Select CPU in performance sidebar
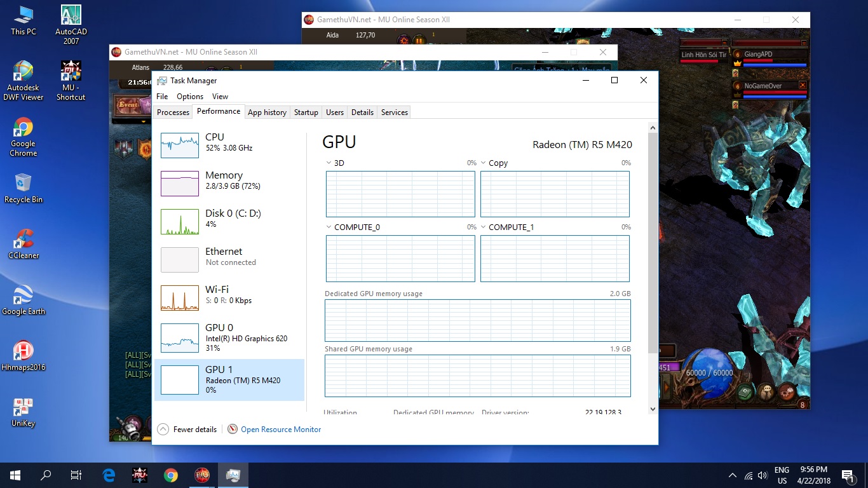Image resolution: width=868 pixels, height=488 pixels. (229, 146)
